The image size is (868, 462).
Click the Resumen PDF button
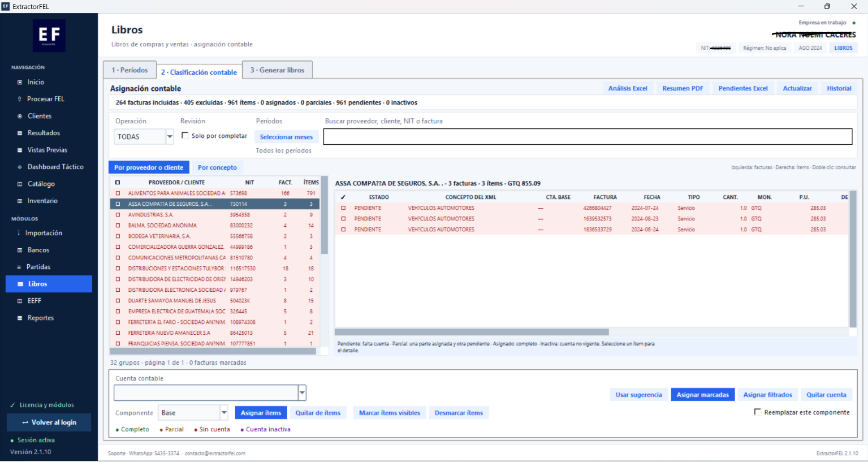[x=683, y=88]
